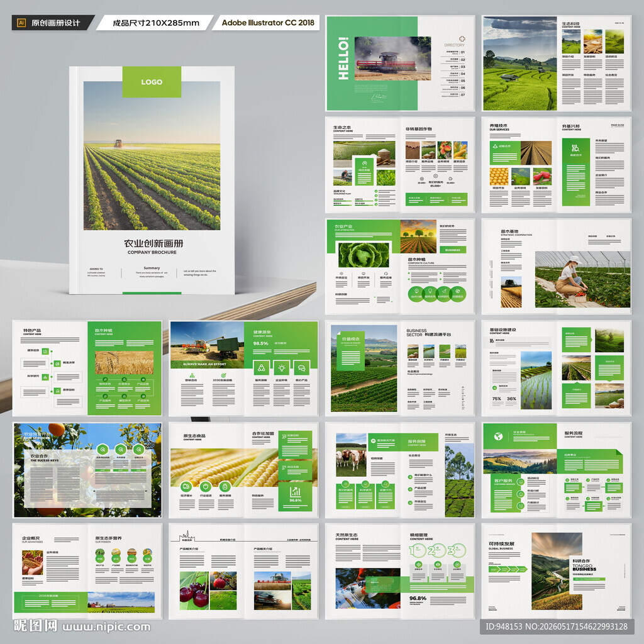The height and width of the screenshot is (644, 644).
Task: Open the yellow corn kernels photo
Action: (499, 177)
